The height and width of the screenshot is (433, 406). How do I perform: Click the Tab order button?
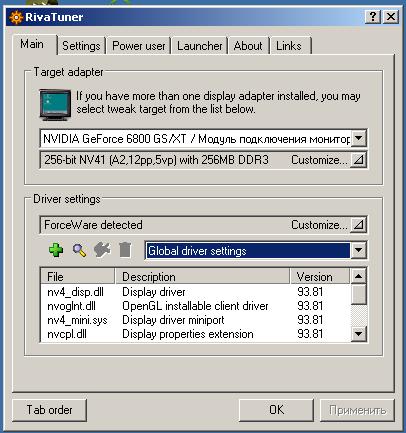49,410
